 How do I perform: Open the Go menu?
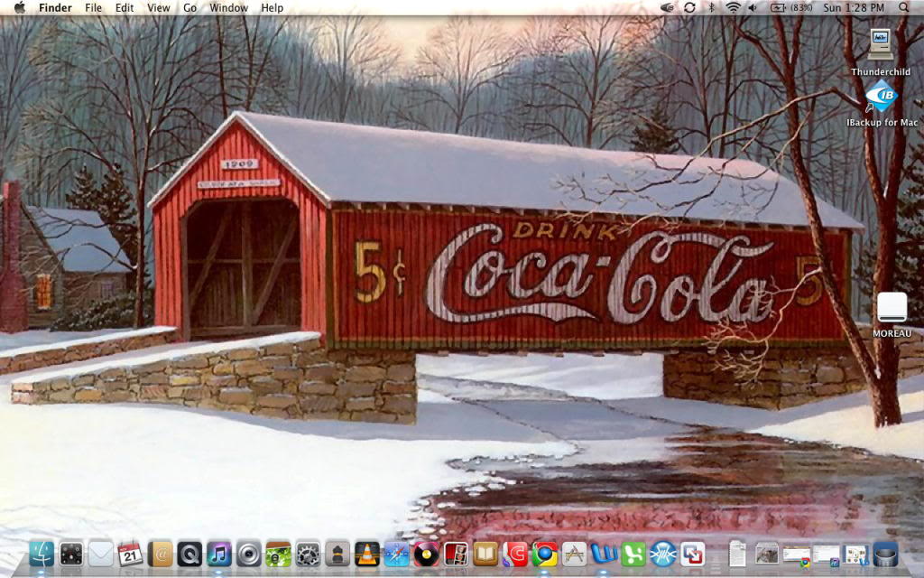pyautogui.click(x=189, y=7)
